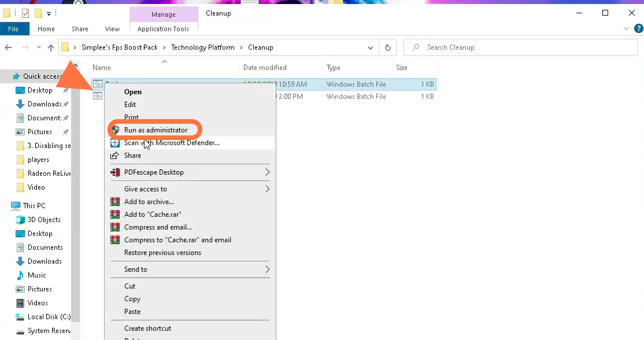Choose Copy from the context menu
Screen dimensions: 644x340
(132, 299)
